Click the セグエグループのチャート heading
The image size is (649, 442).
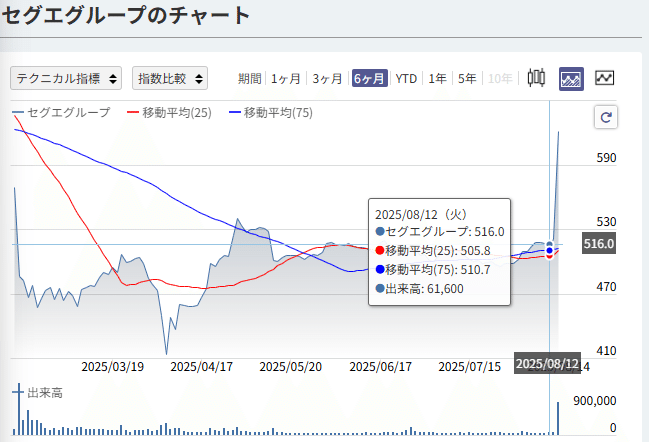click(x=126, y=15)
